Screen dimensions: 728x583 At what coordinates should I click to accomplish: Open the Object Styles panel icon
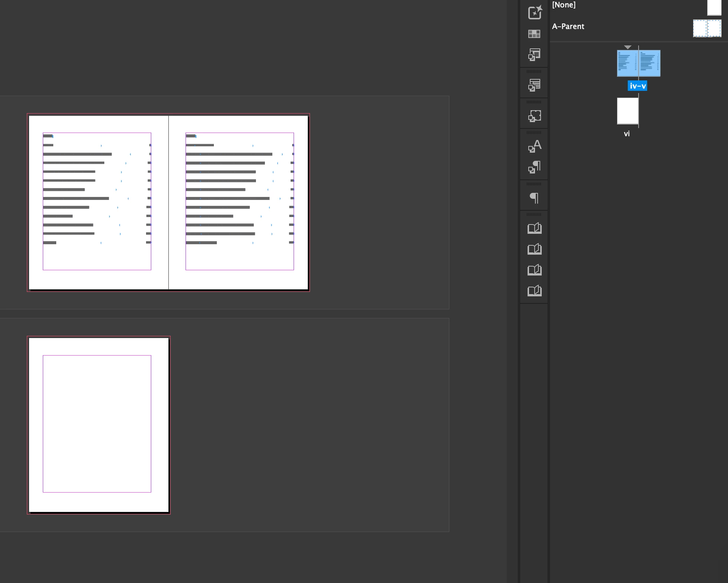(535, 116)
